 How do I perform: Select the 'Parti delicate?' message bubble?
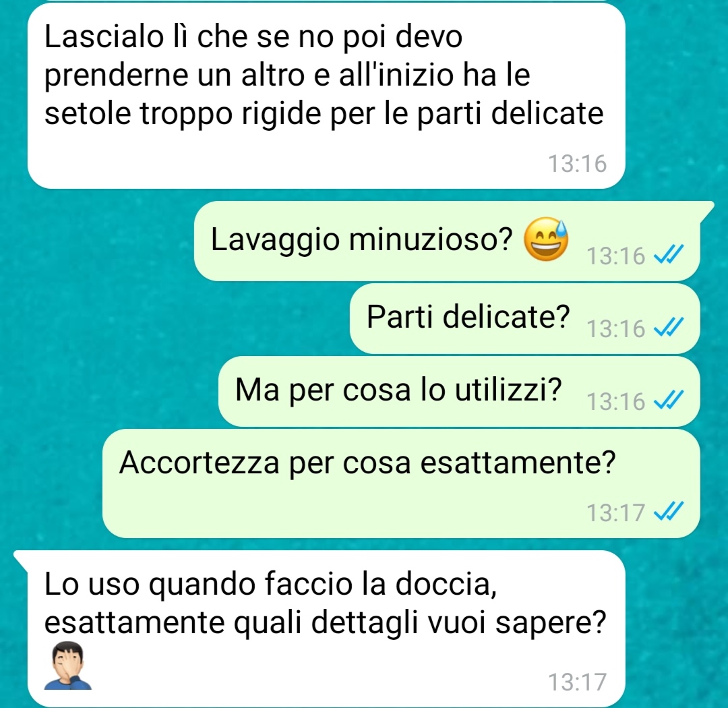pyautogui.click(x=524, y=318)
